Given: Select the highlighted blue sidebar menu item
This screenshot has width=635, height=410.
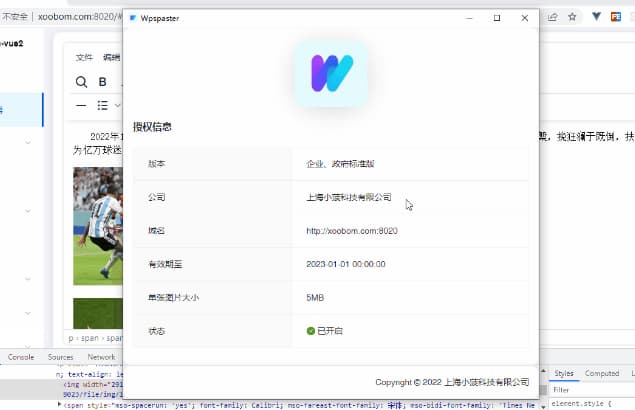Looking at the screenshot, I should (22, 110).
